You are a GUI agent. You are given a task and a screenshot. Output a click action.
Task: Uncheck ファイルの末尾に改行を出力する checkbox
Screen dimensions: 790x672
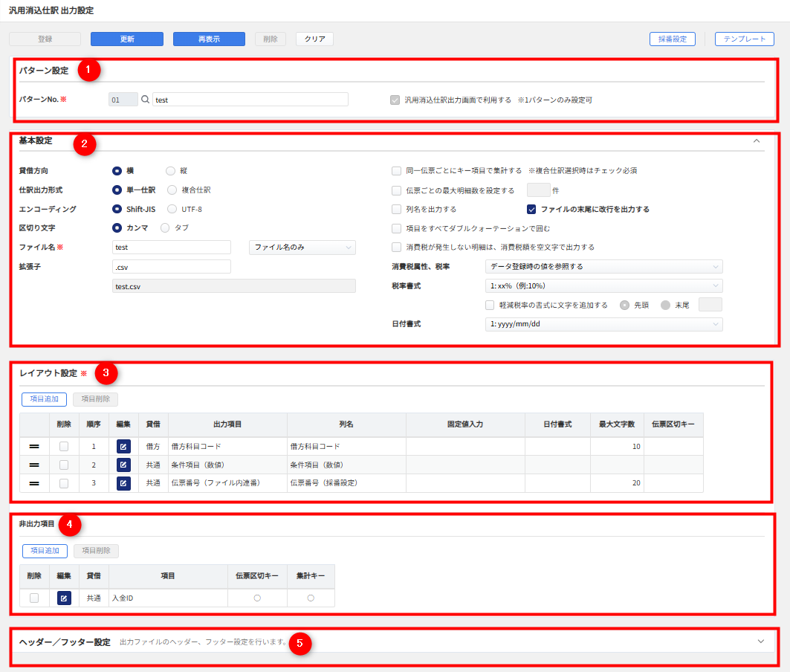coord(531,210)
